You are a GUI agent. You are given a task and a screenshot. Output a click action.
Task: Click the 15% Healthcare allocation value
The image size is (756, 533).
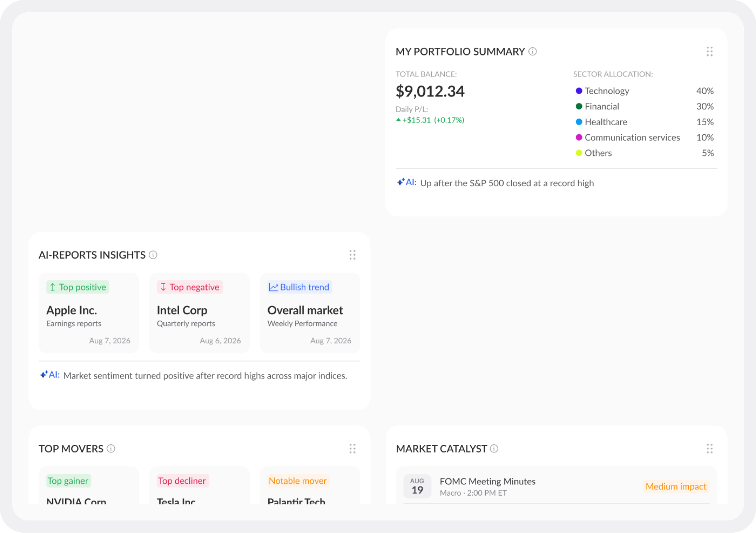705,122
